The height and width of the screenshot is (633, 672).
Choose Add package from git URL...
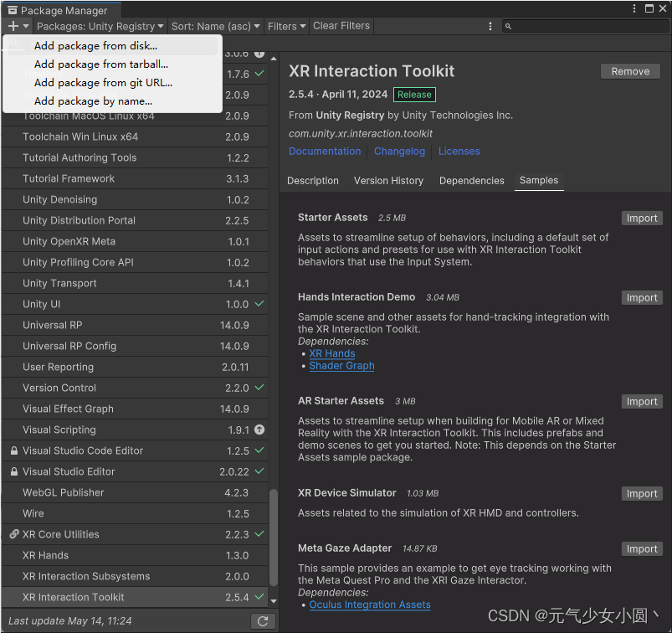[110, 83]
